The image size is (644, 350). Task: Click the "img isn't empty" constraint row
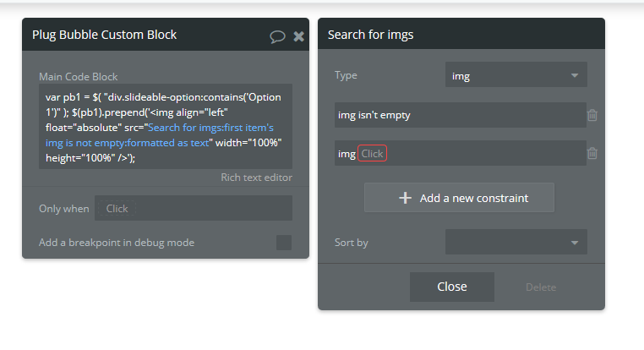(461, 115)
